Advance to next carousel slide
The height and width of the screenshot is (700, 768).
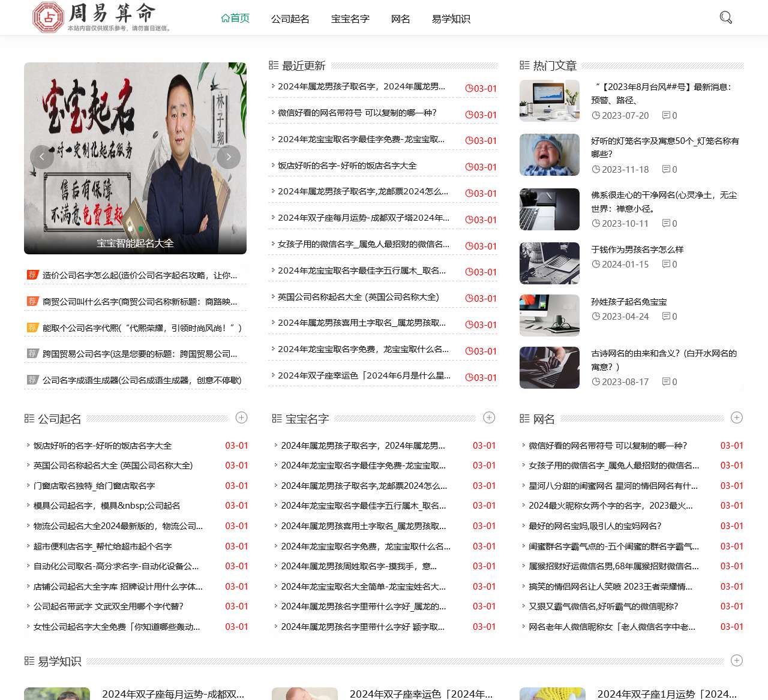pyautogui.click(x=228, y=157)
